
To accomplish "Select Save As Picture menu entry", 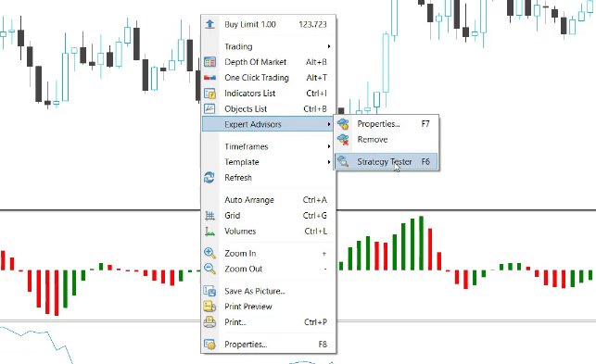I will [x=269, y=291].
